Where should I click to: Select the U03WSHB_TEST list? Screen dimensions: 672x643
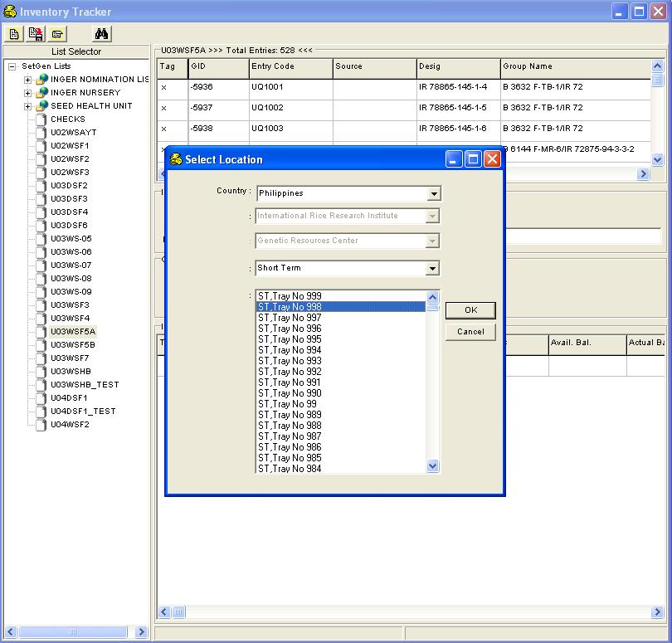(85, 385)
